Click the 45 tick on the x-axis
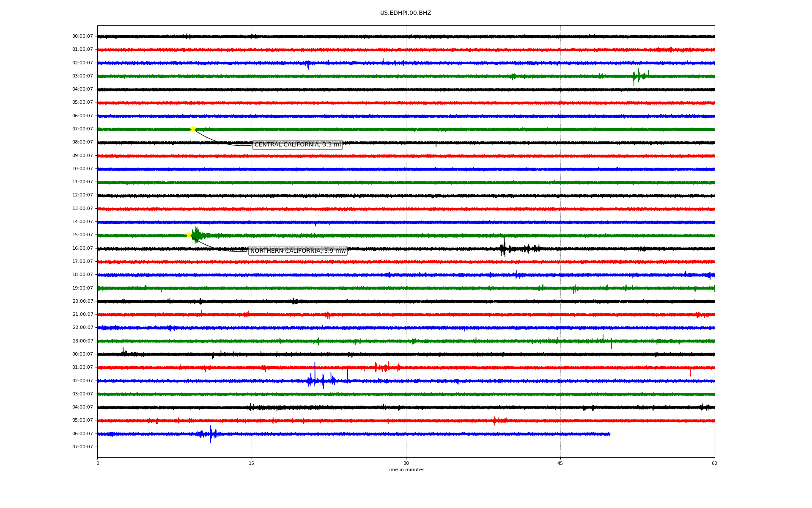 point(560,463)
